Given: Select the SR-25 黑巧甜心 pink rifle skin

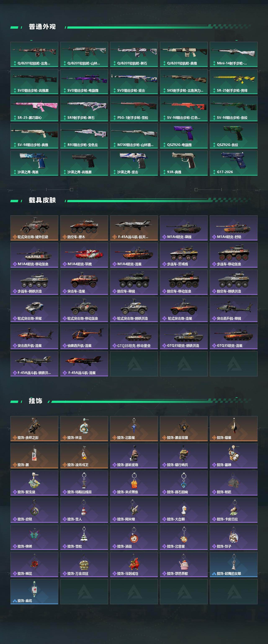Looking at the screenshot, I should tap(34, 109).
